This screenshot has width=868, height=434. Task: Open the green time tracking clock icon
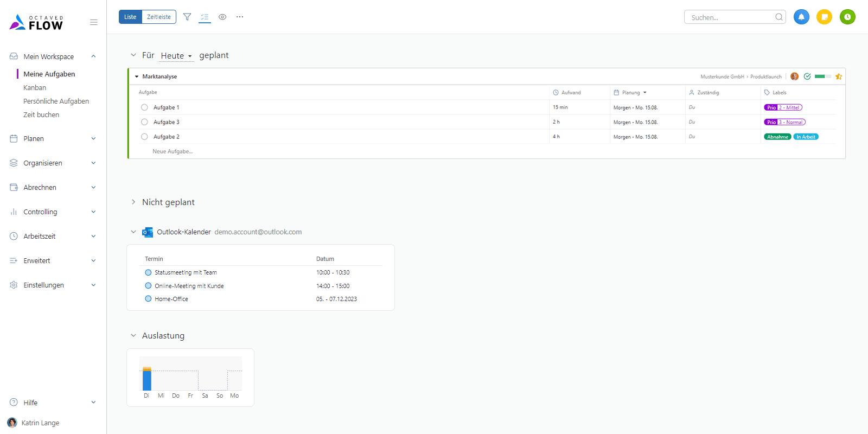pos(847,17)
